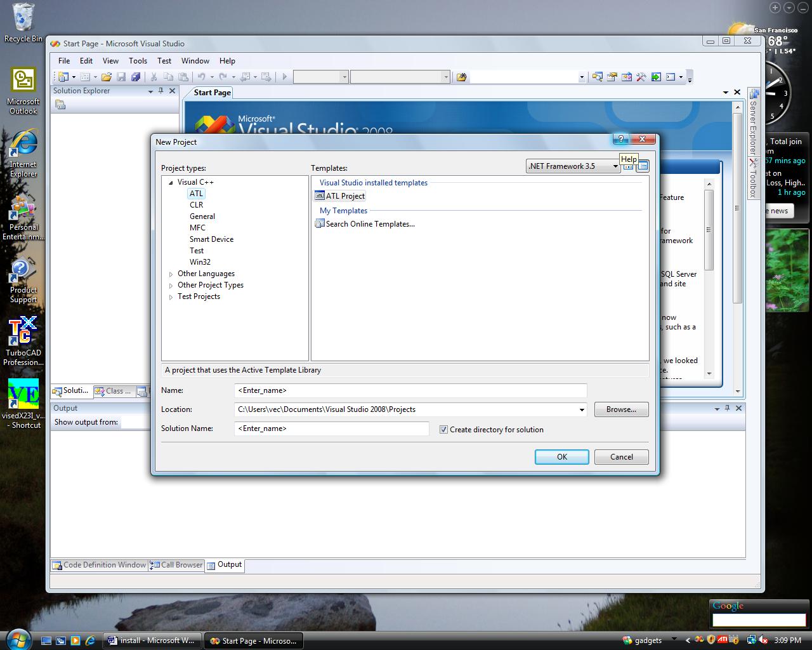The height and width of the screenshot is (650, 812).
Task: Toggle Create directory for solution checkbox
Action: pyautogui.click(x=443, y=430)
